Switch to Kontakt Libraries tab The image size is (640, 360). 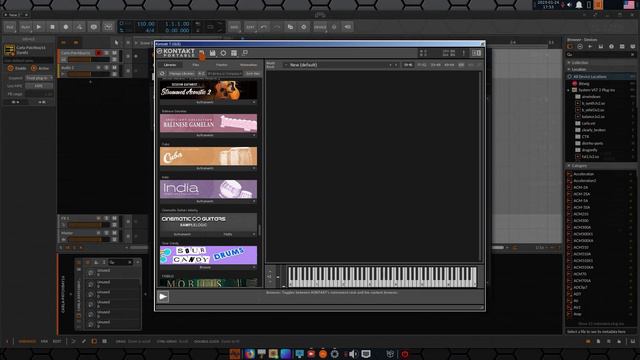pos(170,65)
